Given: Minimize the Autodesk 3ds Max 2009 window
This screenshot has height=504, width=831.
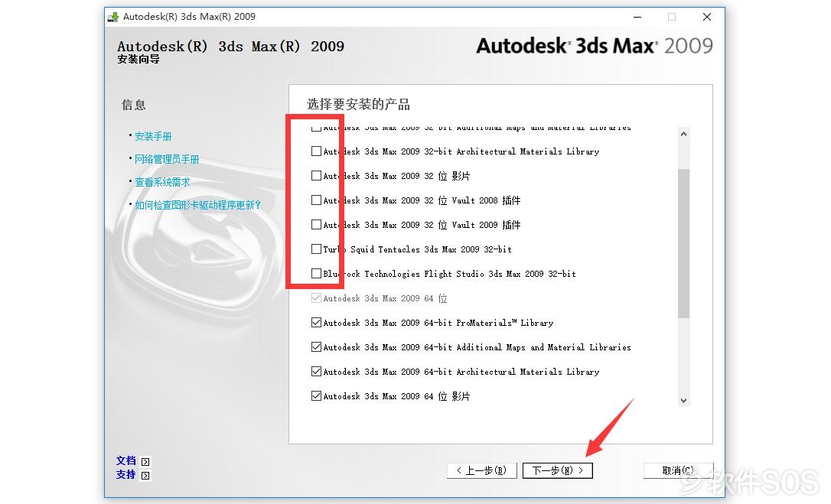Looking at the screenshot, I should click(637, 17).
